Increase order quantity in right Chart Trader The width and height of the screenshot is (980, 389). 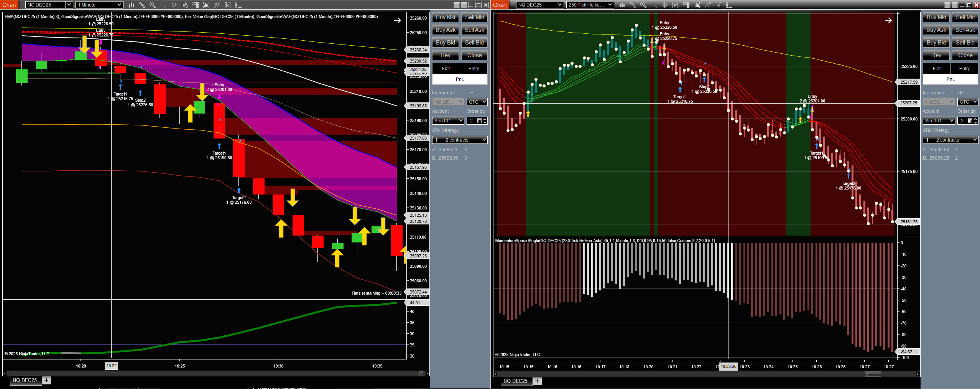click(976, 119)
